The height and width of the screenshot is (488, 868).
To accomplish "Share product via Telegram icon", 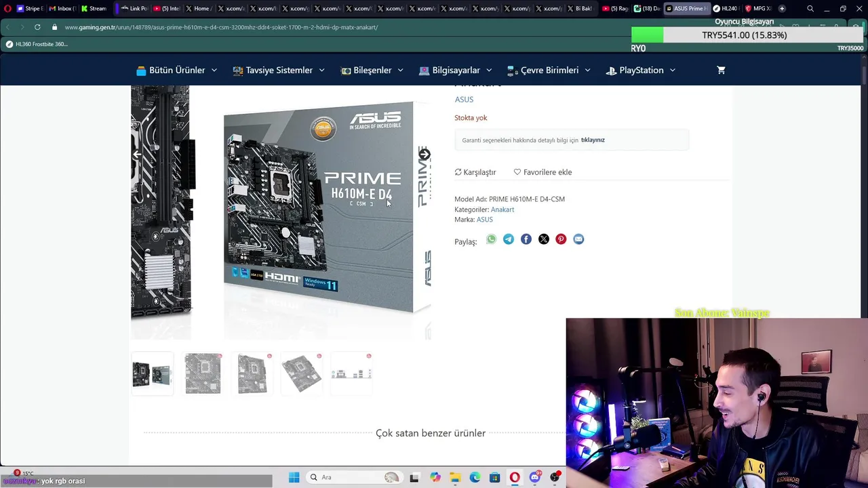I will [x=509, y=239].
